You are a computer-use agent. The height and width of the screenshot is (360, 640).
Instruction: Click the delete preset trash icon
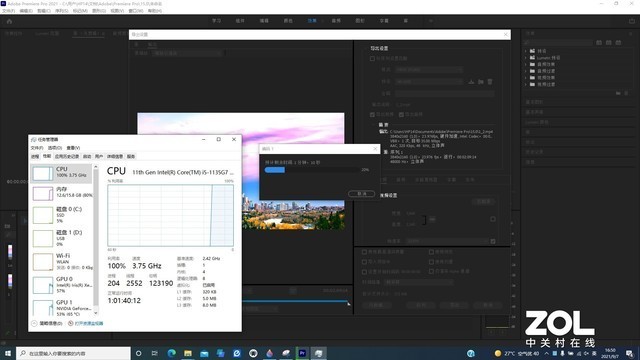pos(490,82)
